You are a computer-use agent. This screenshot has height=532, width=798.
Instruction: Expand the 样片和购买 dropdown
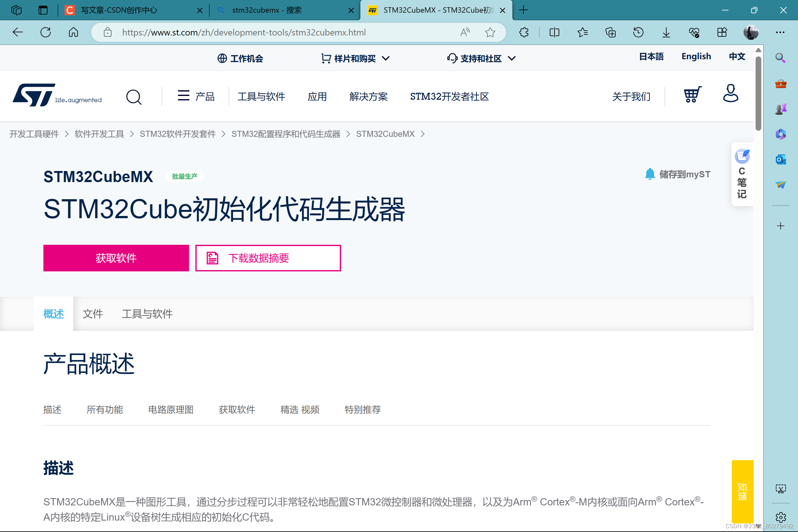[x=355, y=58]
